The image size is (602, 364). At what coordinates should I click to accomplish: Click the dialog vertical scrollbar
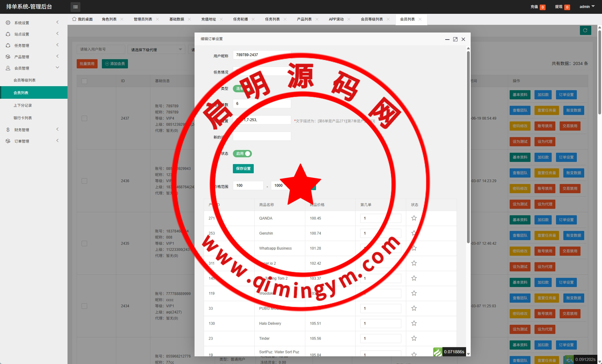(468, 147)
